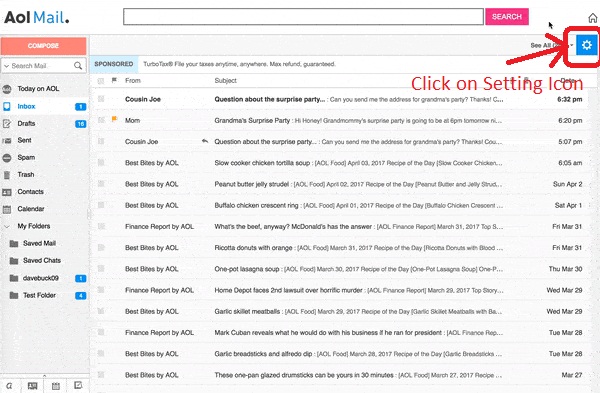Check the Slow cooker chicken tortilla soup message
Viewport: 600px width, 393px height.
tap(101, 163)
